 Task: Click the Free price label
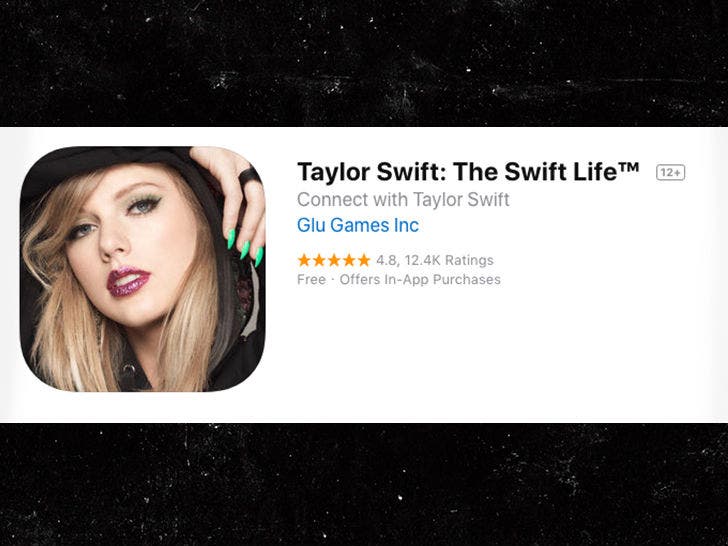312,280
